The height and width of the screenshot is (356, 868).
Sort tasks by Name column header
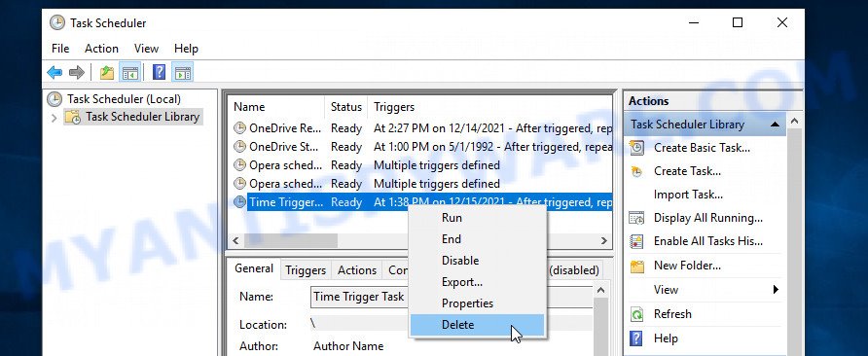pyautogui.click(x=276, y=107)
